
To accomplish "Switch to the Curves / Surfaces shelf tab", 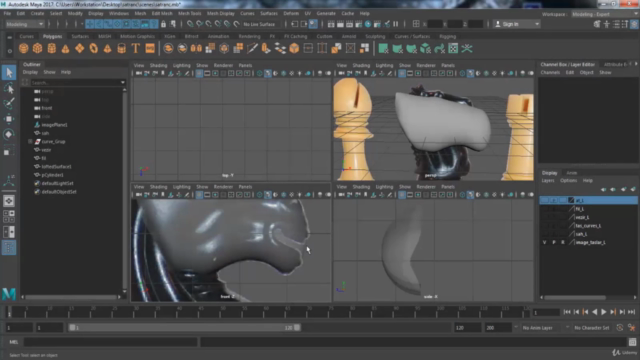I will [x=412, y=36].
